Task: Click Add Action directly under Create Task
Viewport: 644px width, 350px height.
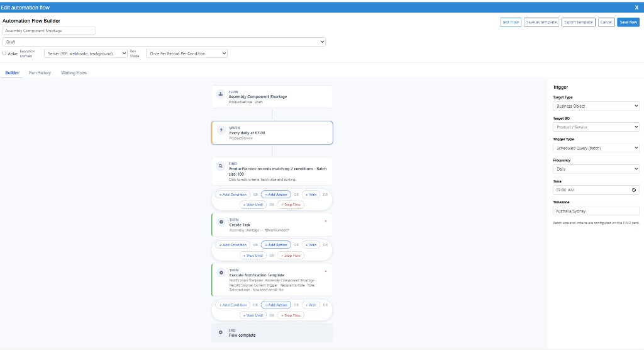Action: tap(276, 245)
